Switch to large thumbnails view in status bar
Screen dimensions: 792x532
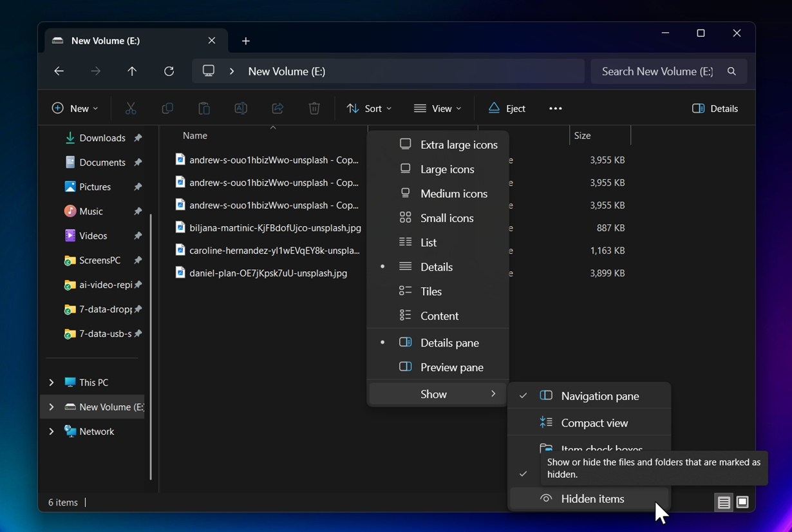click(742, 502)
